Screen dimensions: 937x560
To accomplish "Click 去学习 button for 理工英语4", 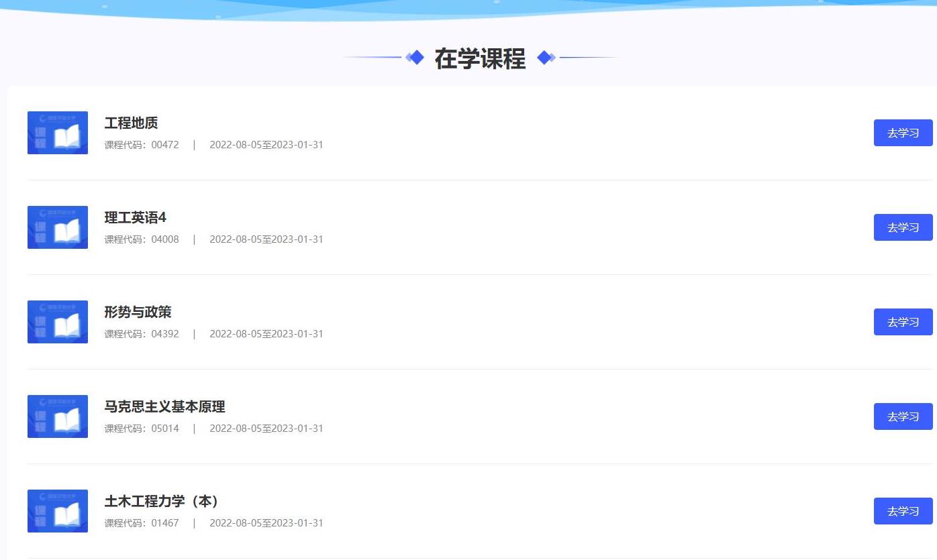I will tap(903, 227).
